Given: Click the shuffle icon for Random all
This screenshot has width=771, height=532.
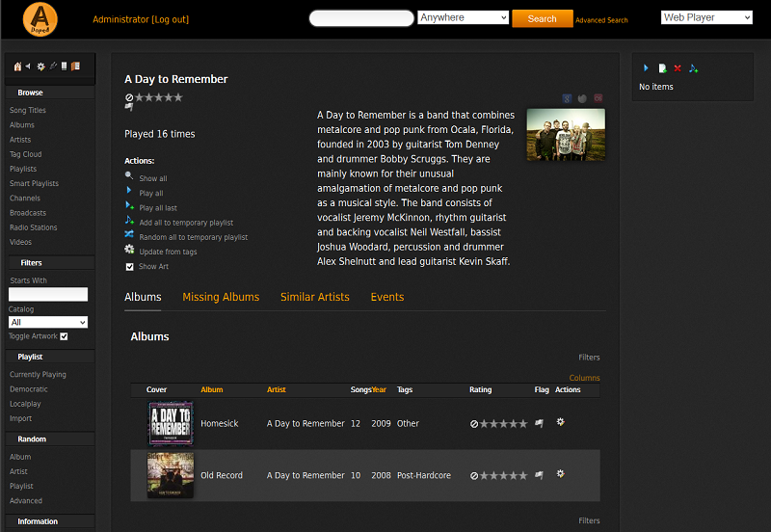Looking at the screenshot, I should pyautogui.click(x=129, y=234).
